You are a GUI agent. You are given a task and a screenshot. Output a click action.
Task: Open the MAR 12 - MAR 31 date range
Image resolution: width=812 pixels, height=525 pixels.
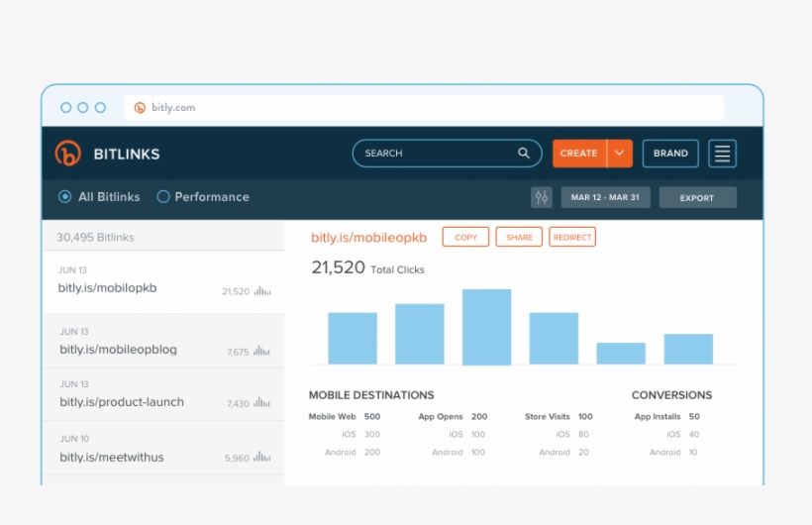click(x=605, y=197)
